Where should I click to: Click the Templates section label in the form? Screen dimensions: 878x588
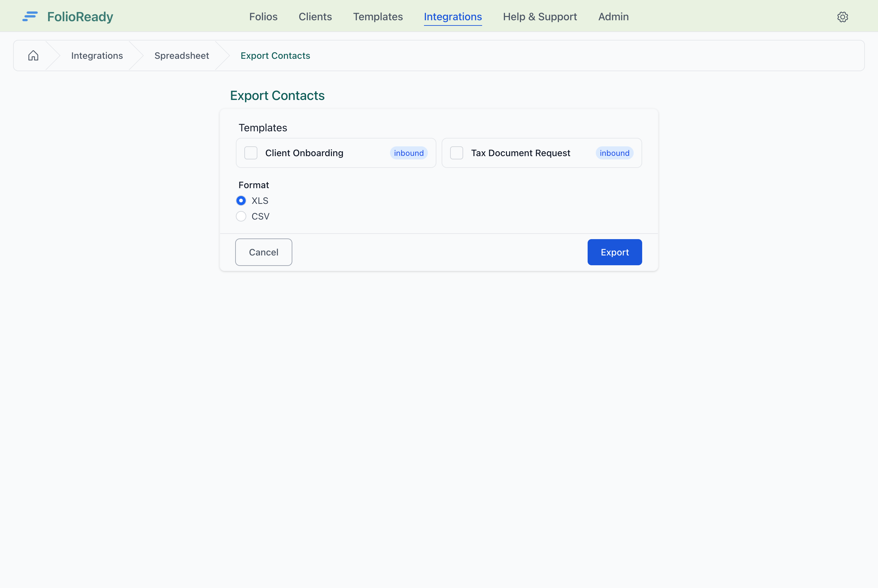pyautogui.click(x=263, y=128)
